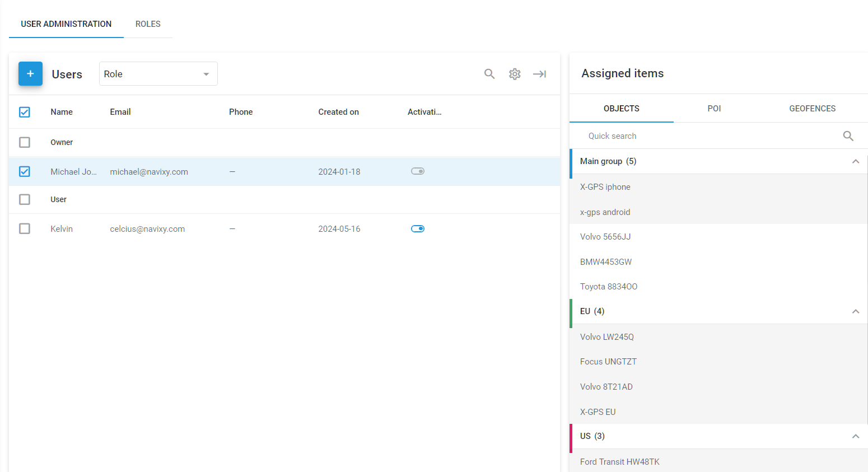Click the 2024-01-18 created date
Viewport: 868px width, 472px height.
(339, 172)
